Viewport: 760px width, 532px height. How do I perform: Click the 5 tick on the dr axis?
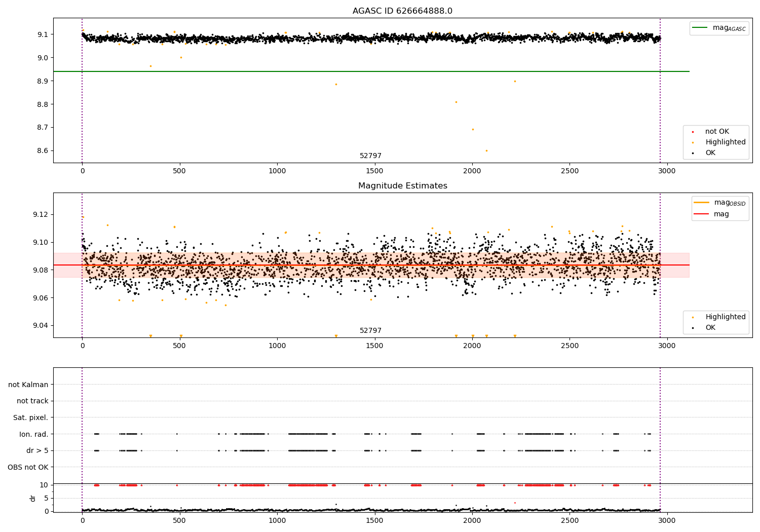(x=46, y=499)
